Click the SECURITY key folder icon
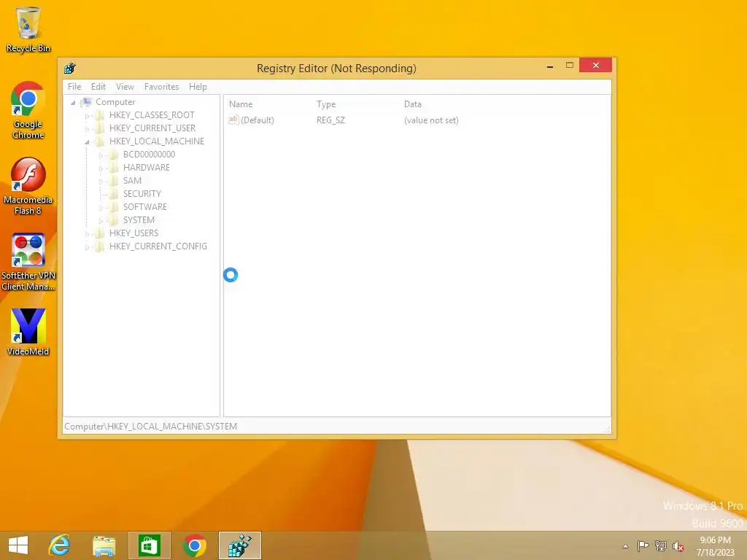The width and height of the screenshot is (747, 560). coord(113,194)
